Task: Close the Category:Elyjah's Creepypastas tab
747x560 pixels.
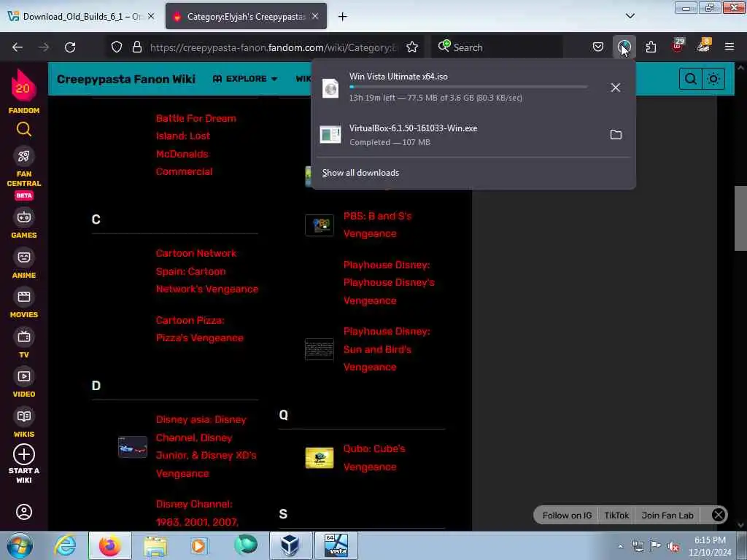Action: tap(315, 16)
